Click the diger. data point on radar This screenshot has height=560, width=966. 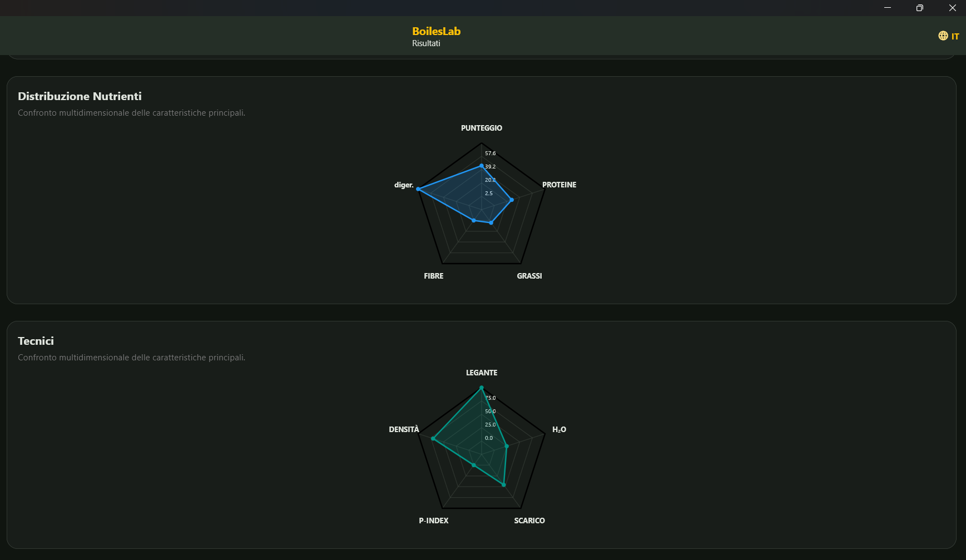click(418, 189)
